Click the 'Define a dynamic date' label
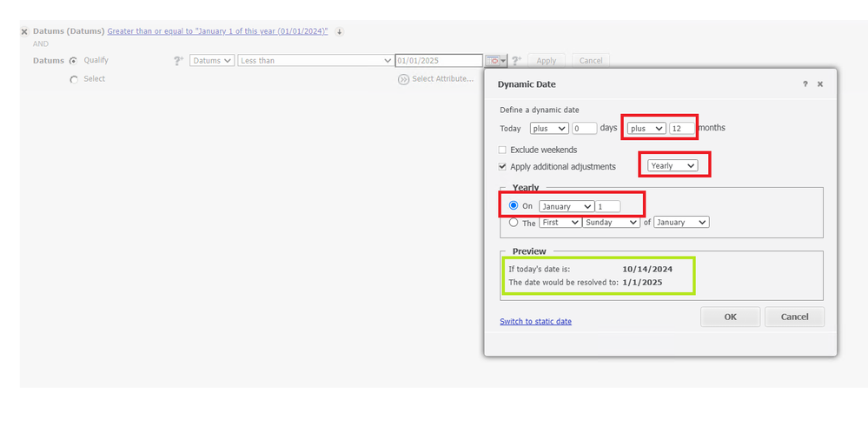Viewport: 868px width, 421px height. pos(540,110)
